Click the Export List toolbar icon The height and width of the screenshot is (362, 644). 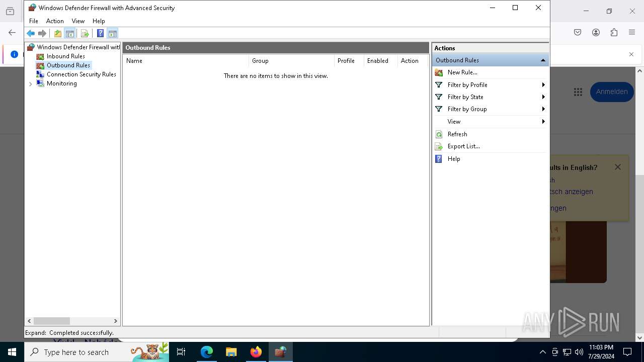point(85,34)
